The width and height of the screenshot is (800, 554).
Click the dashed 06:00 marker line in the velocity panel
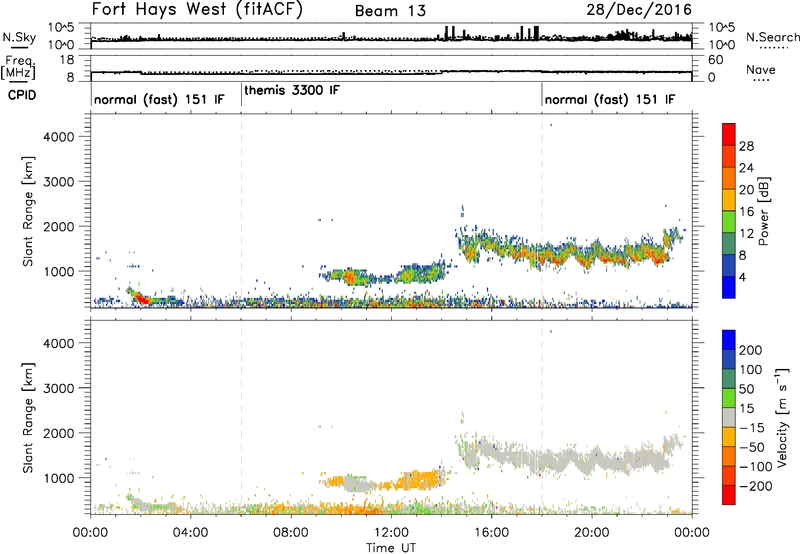pos(241,418)
